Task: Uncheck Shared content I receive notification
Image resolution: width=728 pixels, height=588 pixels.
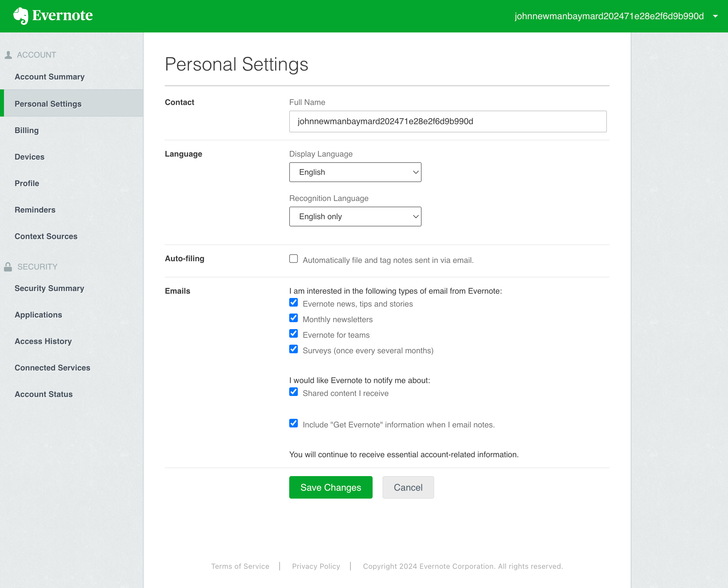Action: (293, 392)
